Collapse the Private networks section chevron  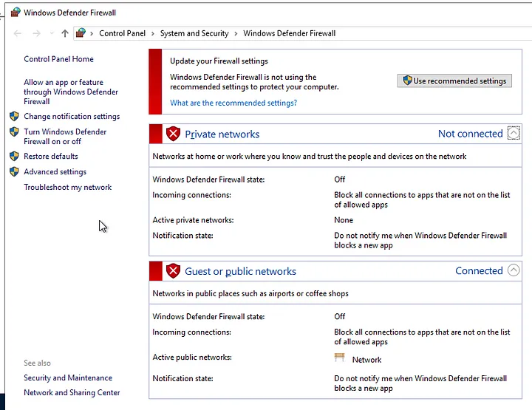pyautogui.click(x=514, y=134)
